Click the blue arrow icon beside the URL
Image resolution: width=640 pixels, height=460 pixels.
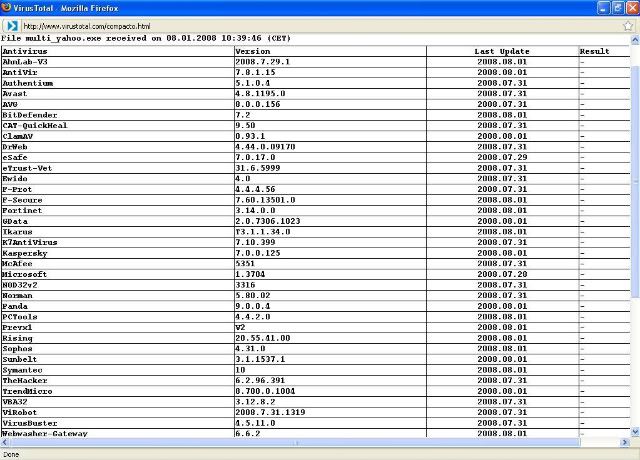pos(12,26)
